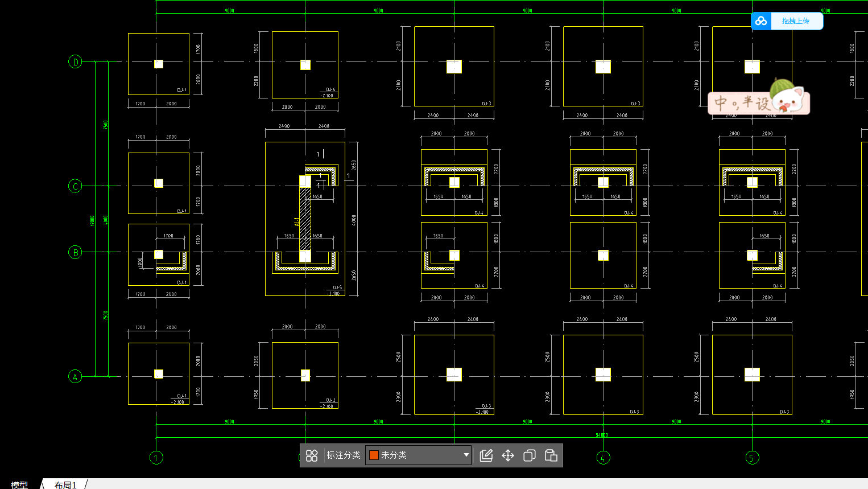Select the bottom axis bubble numbered 4
The height and width of the screenshot is (489, 868).
tap(604, 458)
